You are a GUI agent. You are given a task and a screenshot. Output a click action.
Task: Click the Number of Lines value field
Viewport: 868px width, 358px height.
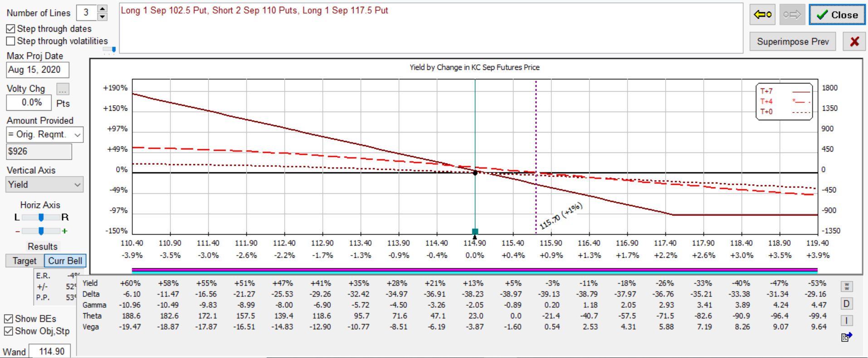tap(87, 13)
